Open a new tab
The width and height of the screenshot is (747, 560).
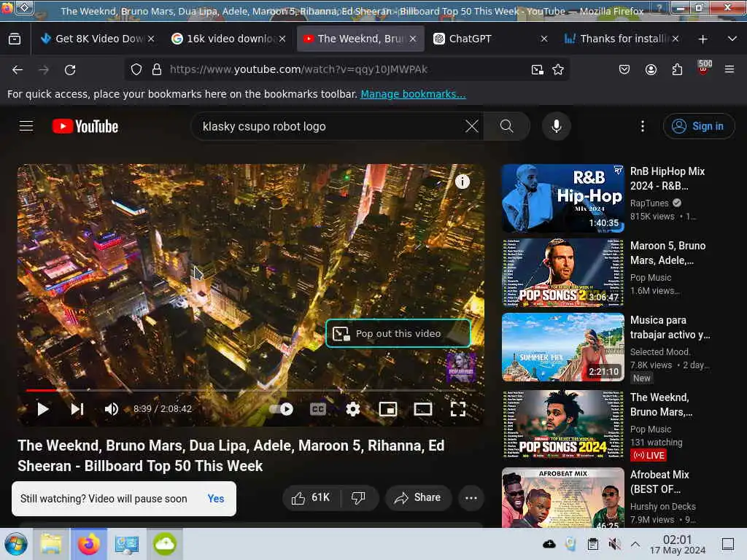[703, 39]
